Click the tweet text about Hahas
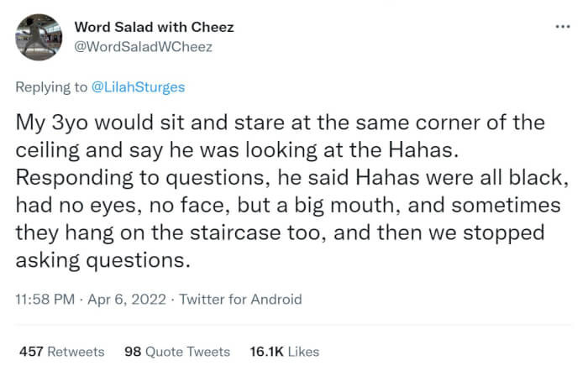Viewport: 588px width, 376px height. [292, 191]
